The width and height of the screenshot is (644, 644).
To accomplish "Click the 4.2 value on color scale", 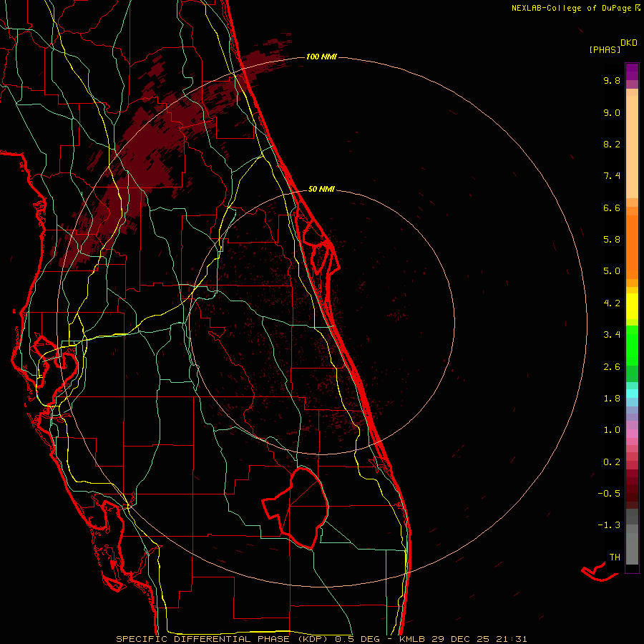I will [x=612, y=303].
